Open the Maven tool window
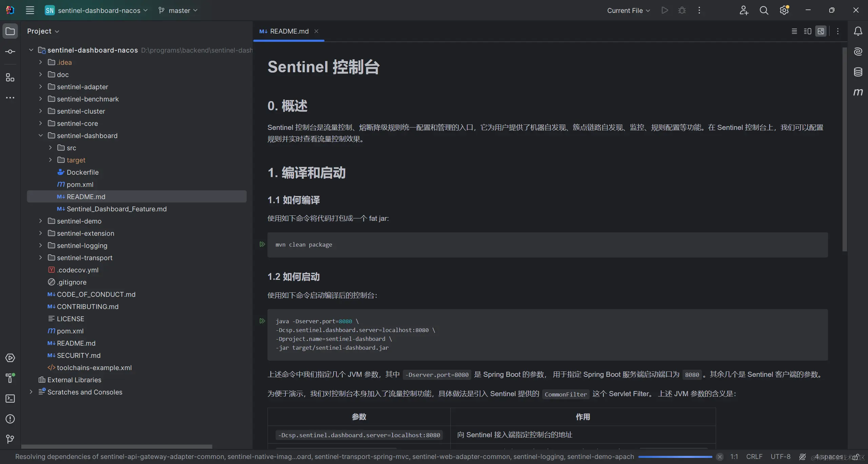The image size is (868, 464). pyautogui.click(x=858, y=92)
